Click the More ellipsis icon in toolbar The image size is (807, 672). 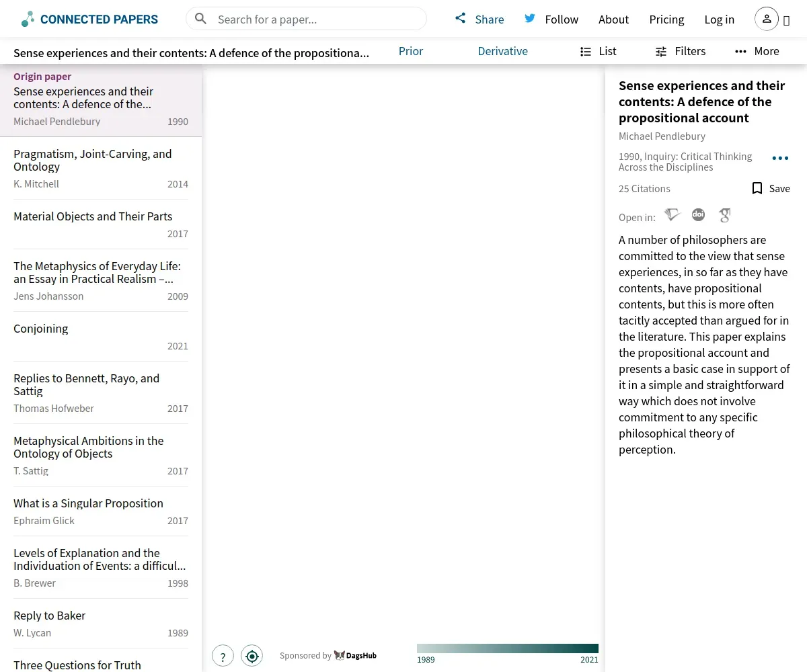point(740,51)
